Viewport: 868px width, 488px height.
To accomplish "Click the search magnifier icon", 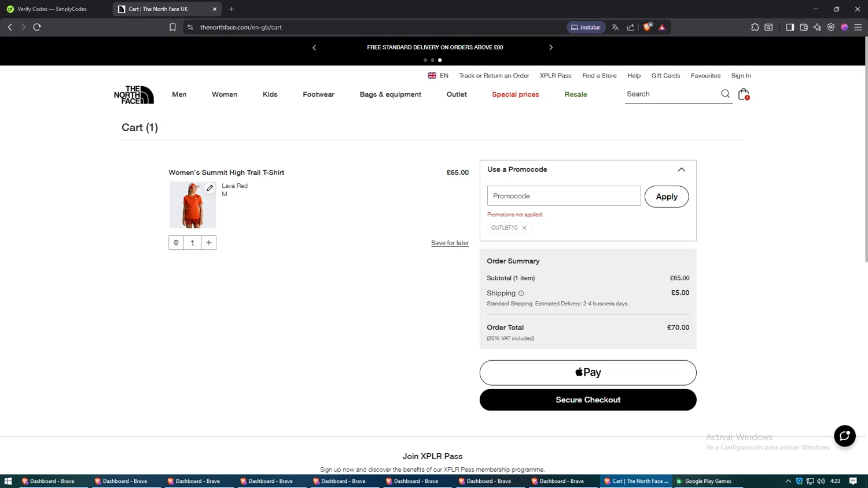I will click(x=725, y=94).
